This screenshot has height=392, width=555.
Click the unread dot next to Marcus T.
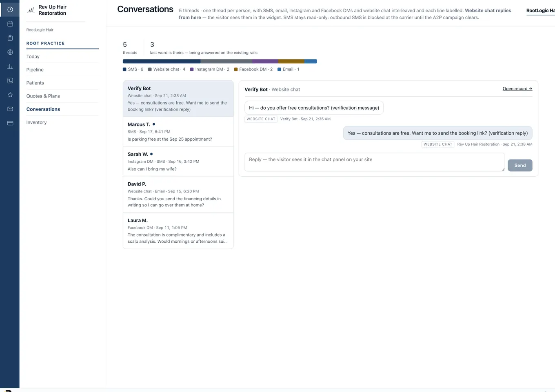[154, 124]
